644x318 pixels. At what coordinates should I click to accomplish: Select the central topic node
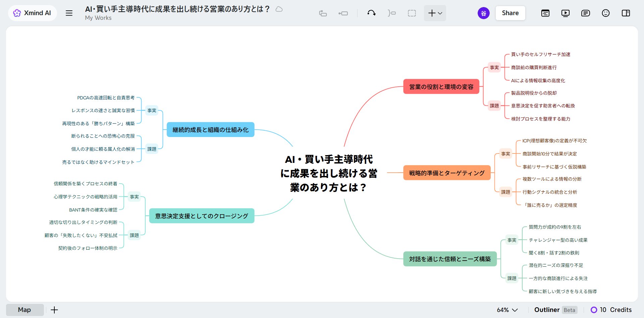coord(329,173)
